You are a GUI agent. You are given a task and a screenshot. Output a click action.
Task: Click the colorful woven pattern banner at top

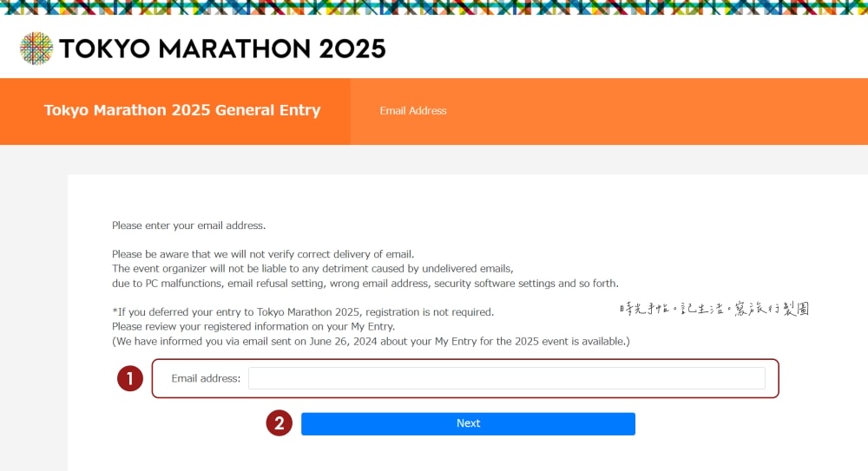tap(434, 7)
